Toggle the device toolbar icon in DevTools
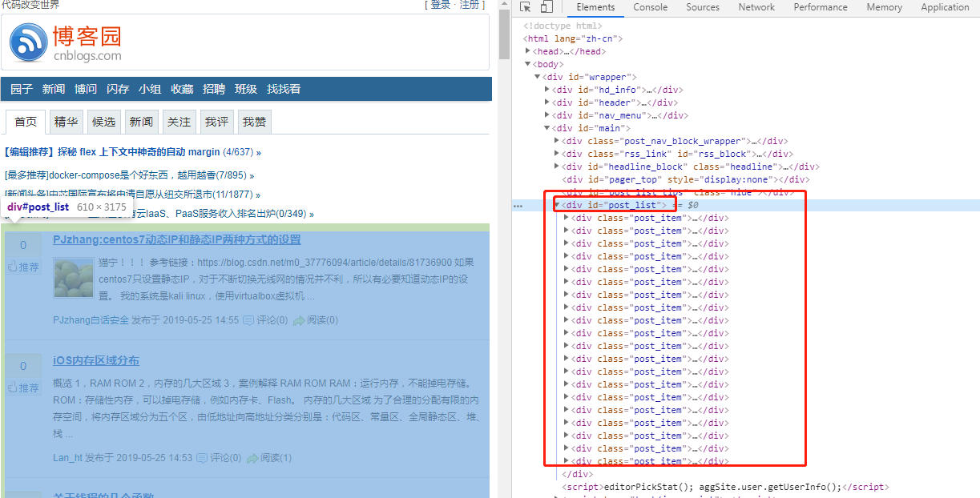Viewport: 980px width, 498px height. coord(546,7)
